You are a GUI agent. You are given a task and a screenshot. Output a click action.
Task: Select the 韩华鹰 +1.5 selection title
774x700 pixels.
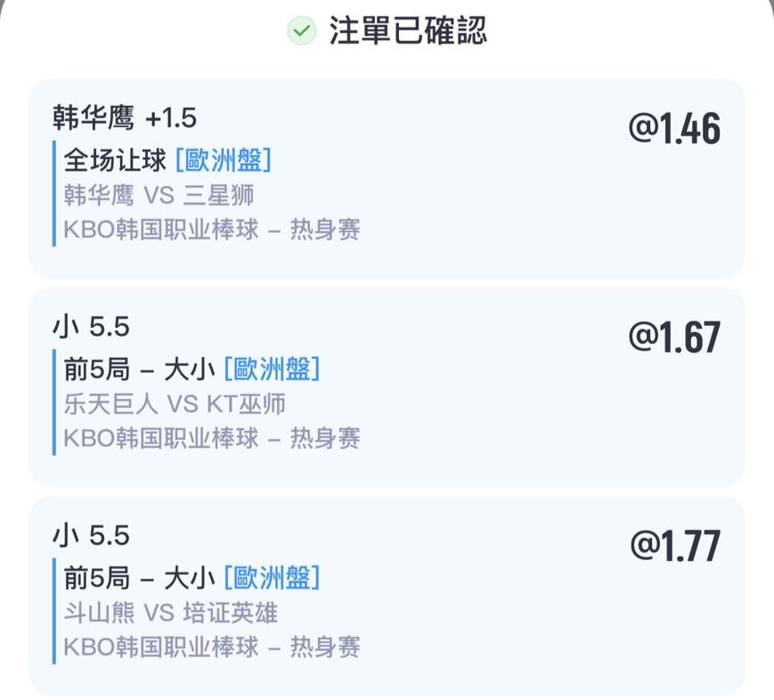(x=125, y=118)
